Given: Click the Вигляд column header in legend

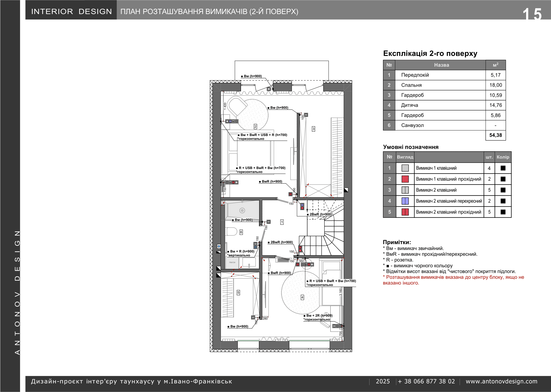Looking at the screenshot, I should (x=405, y=157).
